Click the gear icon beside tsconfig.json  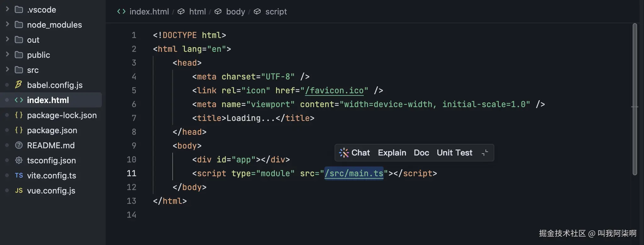[19, 160]
